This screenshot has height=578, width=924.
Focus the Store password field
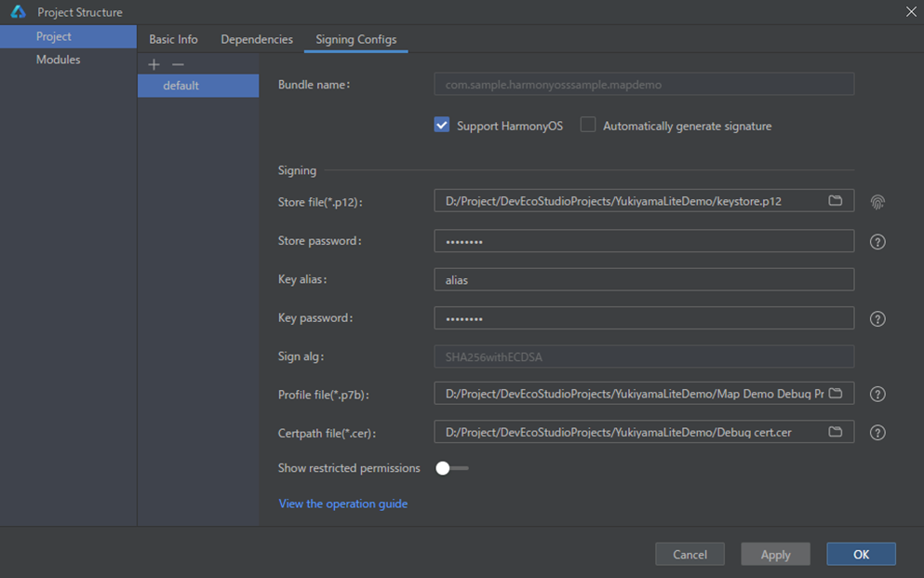644,241
